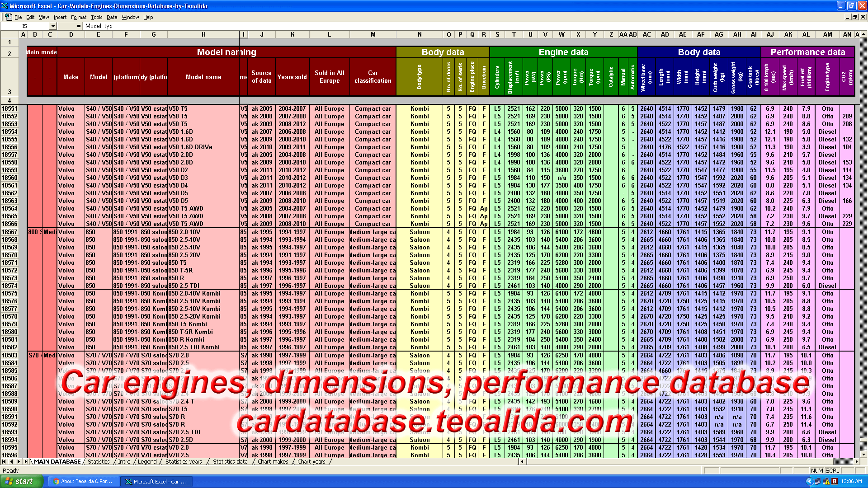868x488 pixels.
Task: Click the vertical scrollbar thumb
Action: 864,441
